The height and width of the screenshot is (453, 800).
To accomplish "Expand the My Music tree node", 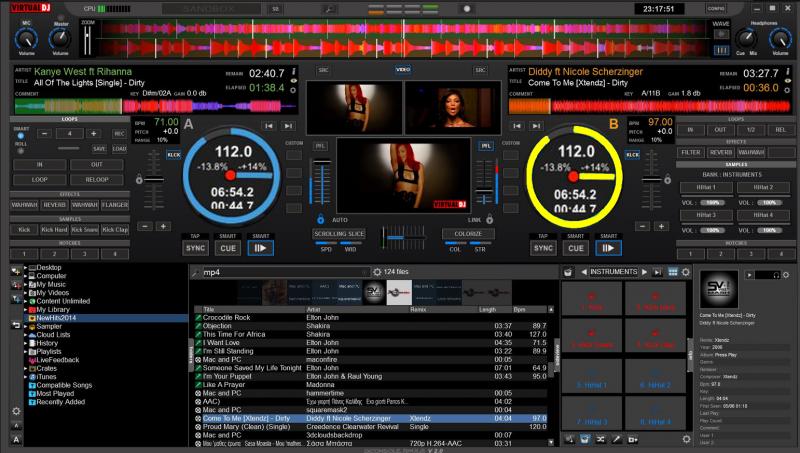I will click(x=26, y=284).
